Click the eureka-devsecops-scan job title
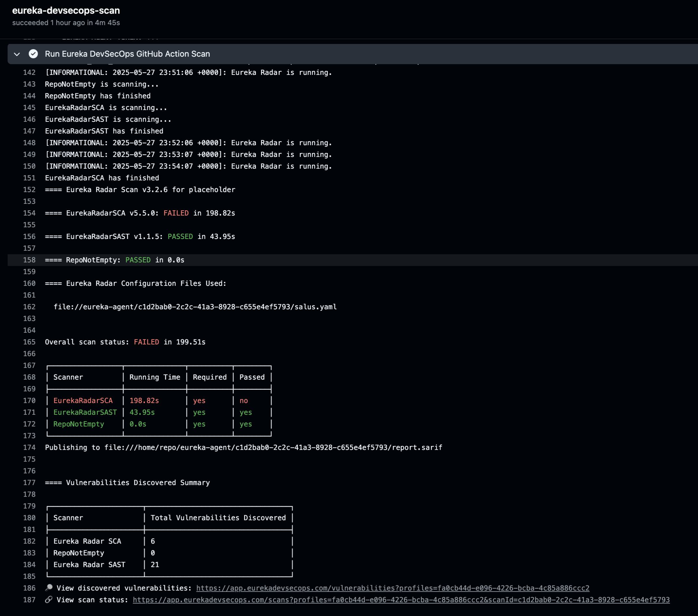This screenshot has width=698, height=616. click(x=66, y=11)
